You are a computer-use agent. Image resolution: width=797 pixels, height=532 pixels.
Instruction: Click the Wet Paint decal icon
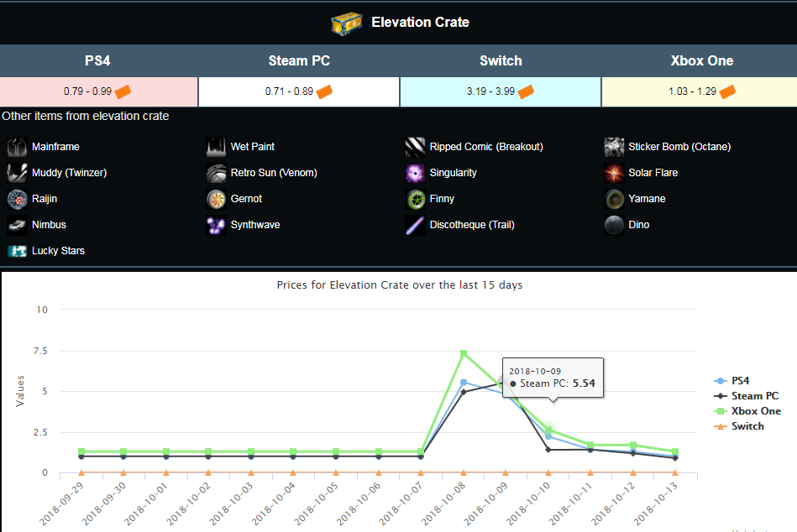click(x=216, y=147)
